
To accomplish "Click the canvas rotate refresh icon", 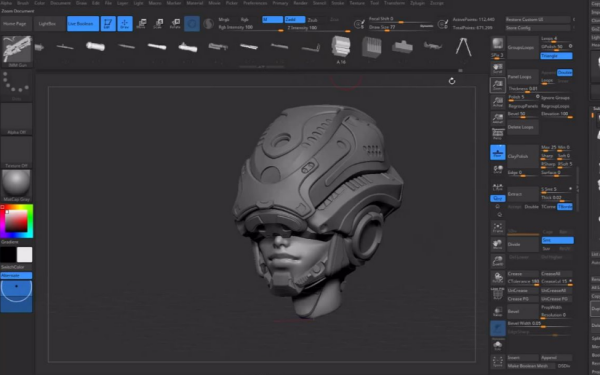I will click(x=452, y=81).
